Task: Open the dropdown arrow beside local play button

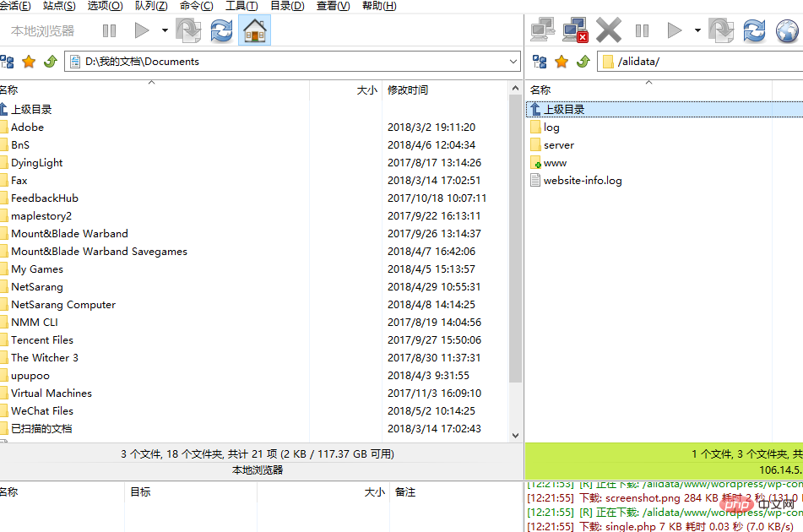Action: tap(165, 30)
